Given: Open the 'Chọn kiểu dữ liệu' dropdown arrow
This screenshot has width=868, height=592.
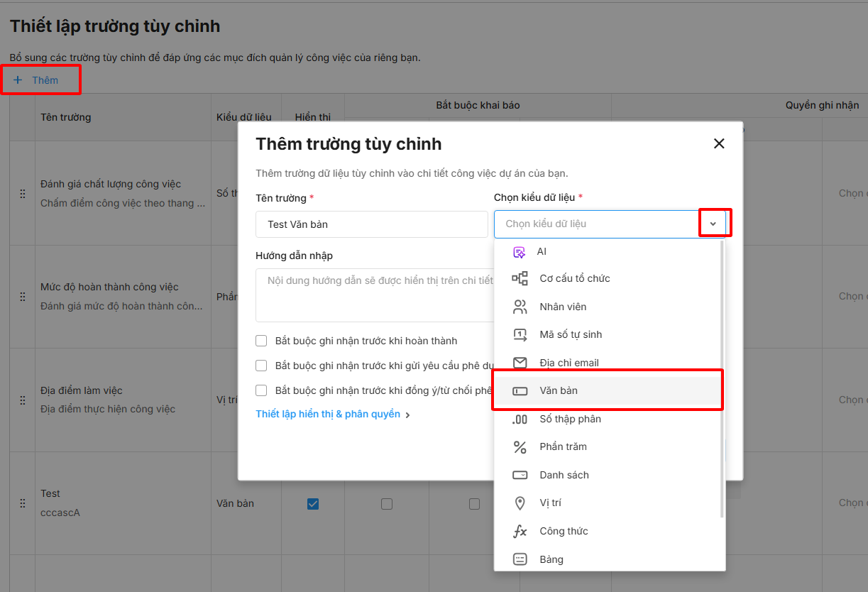Looking at the screenshot, I should (713, 224).
